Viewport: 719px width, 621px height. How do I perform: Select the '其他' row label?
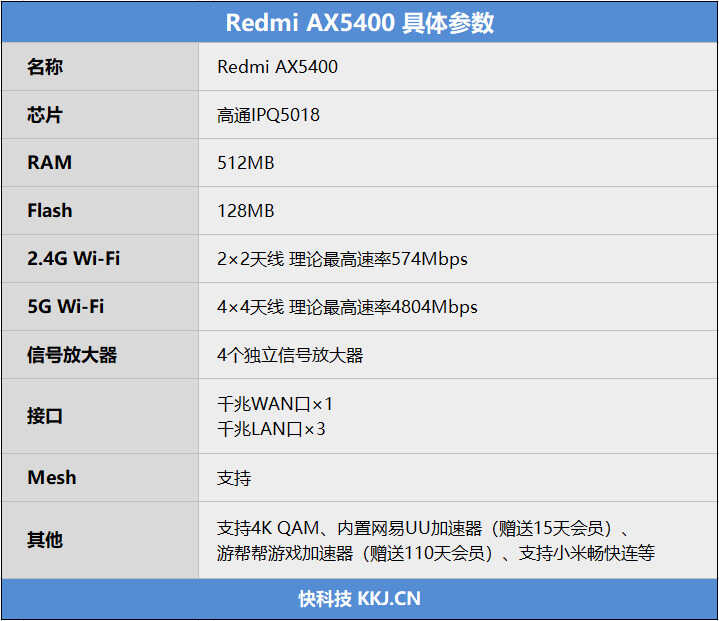(x=45, y=539)
